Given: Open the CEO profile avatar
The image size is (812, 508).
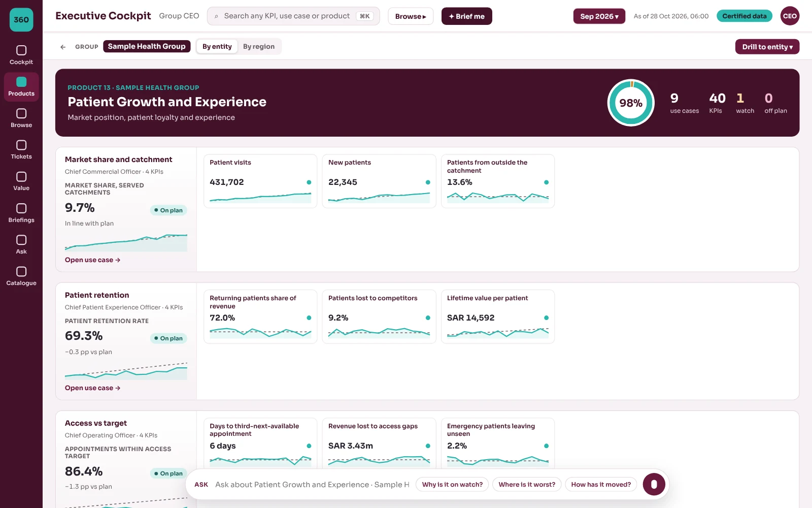Looking at the screenshot, I should coord(790,16).
